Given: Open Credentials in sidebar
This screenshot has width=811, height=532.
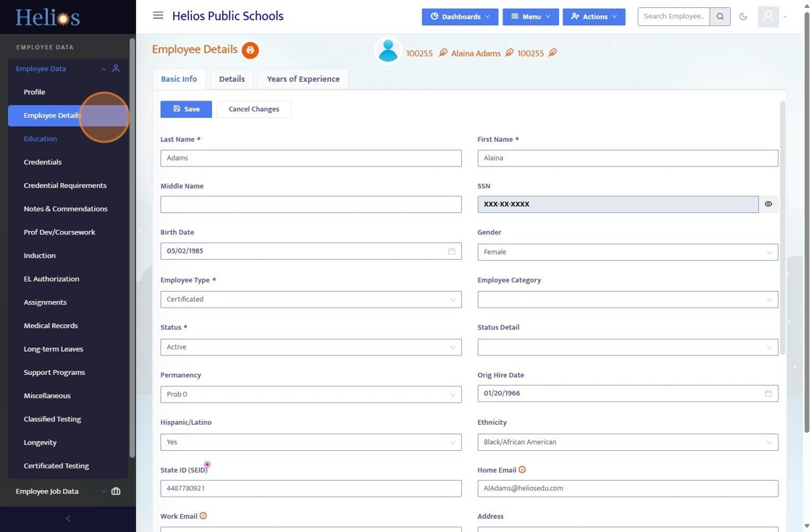Looking at the screenshot, I should [x=43, y=162].
